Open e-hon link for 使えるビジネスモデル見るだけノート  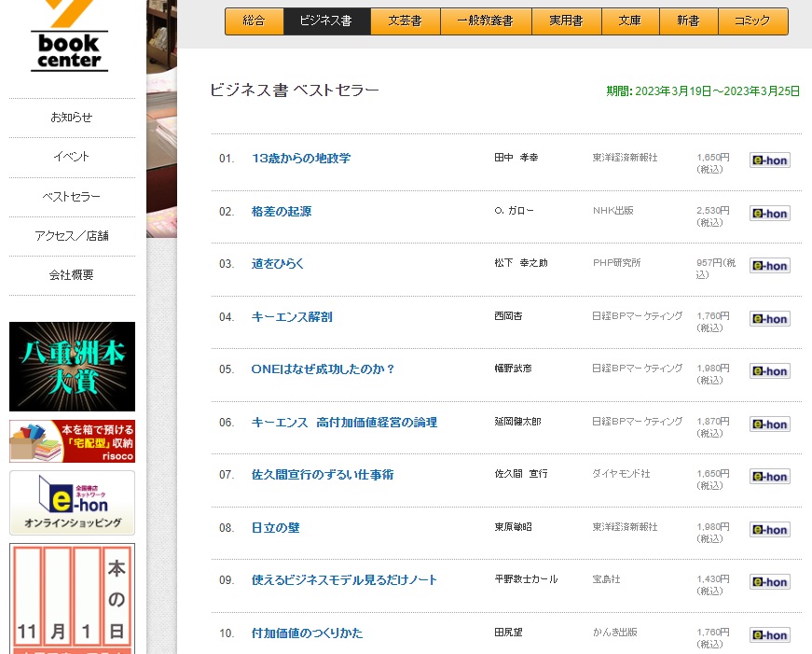coord(769,582)
